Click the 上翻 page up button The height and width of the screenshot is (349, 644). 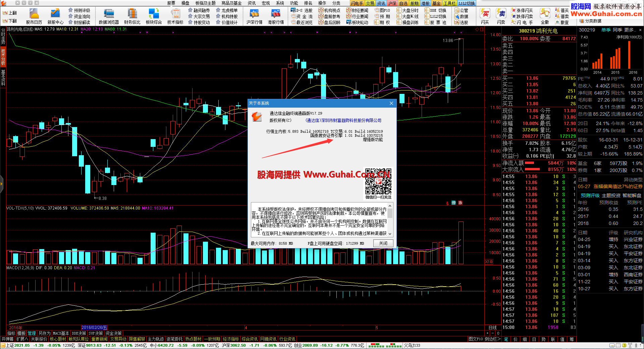click(x=10, y=13)
